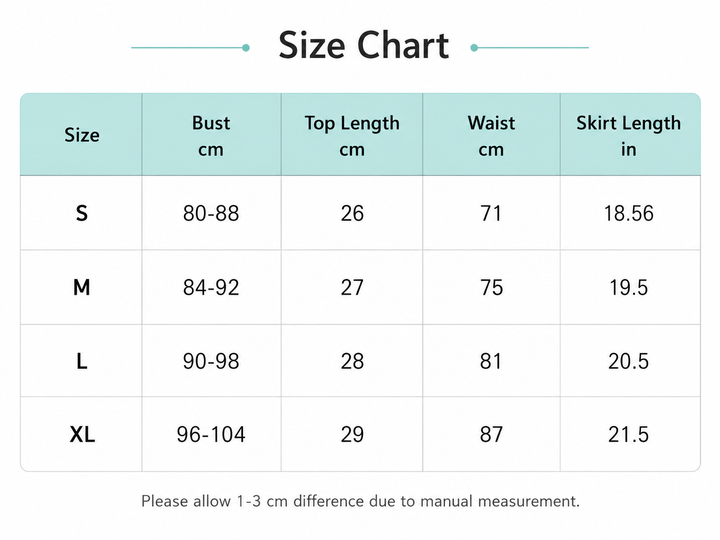Click the L size row label
The width and height of the screenshot is (720, 540).
(82, 361)
